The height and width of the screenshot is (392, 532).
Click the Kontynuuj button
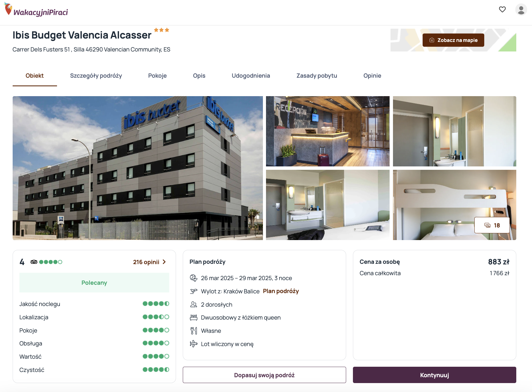click(x=435, y=375)
